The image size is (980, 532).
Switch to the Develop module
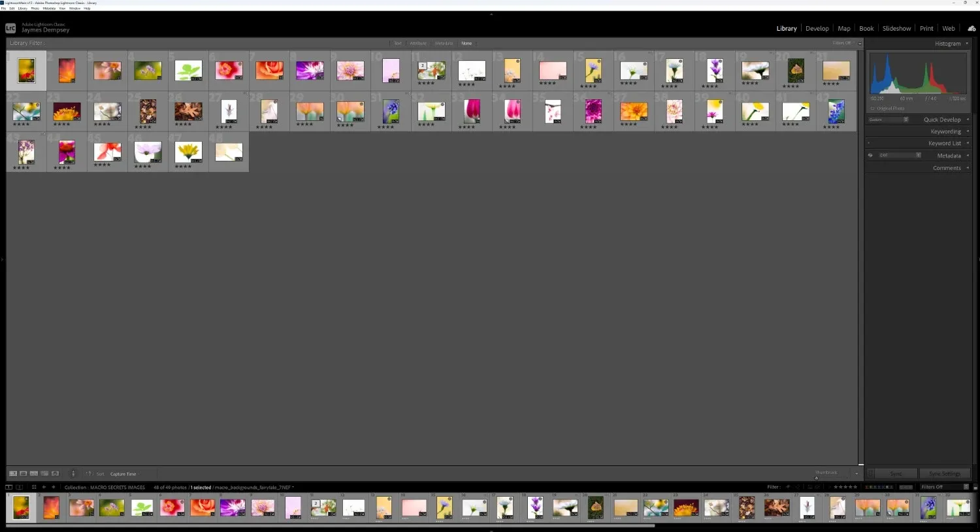817,28
